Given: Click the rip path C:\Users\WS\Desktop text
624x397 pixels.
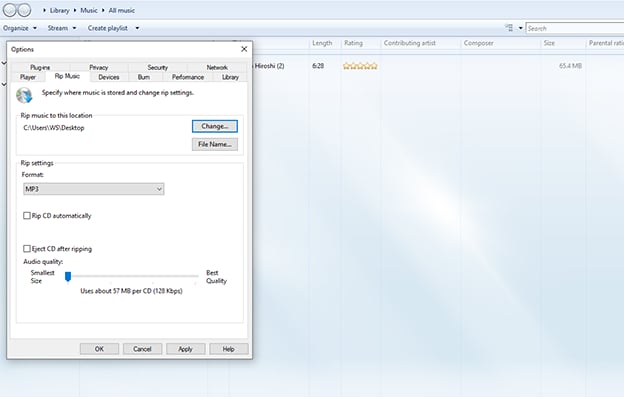Looking at the screenshot, I should coord(54,128).
